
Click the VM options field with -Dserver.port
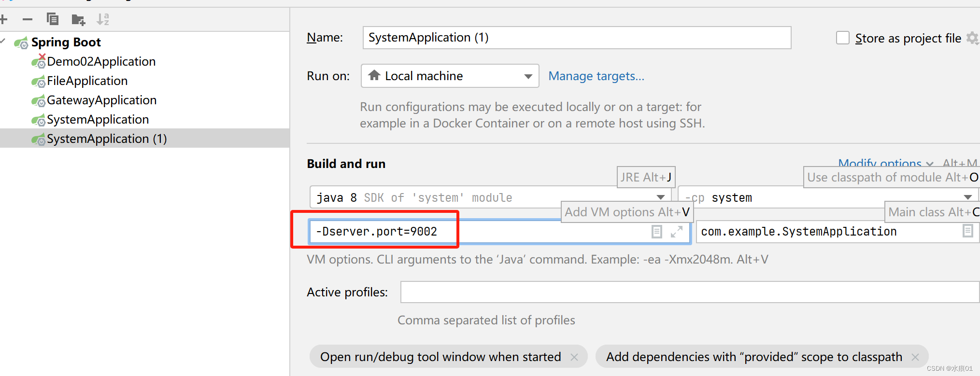pyautogui.click(x=500, y=232)
